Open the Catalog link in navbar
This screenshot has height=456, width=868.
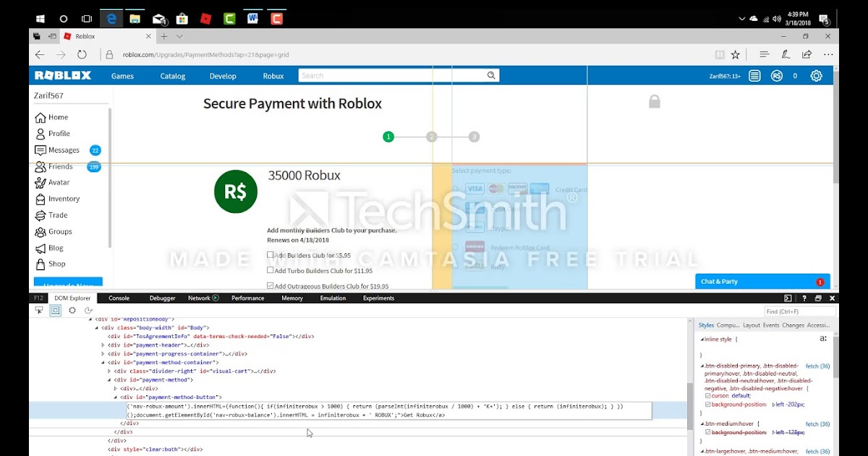(x=173, y=76)
